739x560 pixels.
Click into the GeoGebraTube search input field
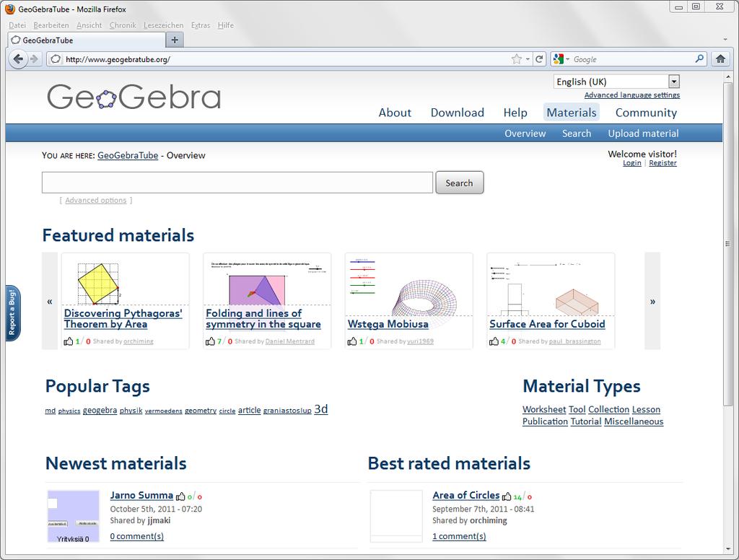[237, 183]
